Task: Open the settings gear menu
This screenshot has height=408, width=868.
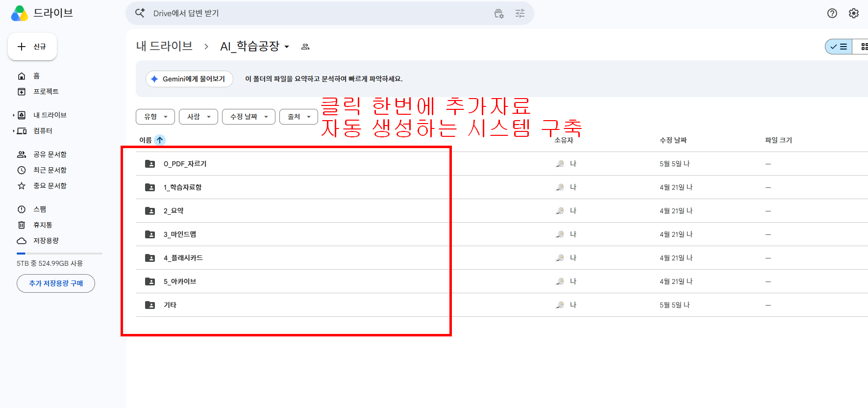Action: [854, 13]
